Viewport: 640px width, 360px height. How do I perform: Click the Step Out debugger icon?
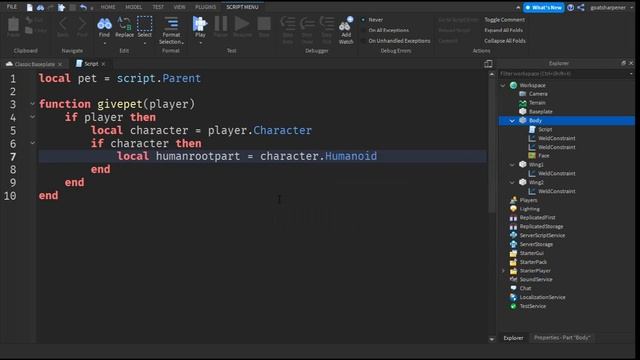click(x=327, y=24)
